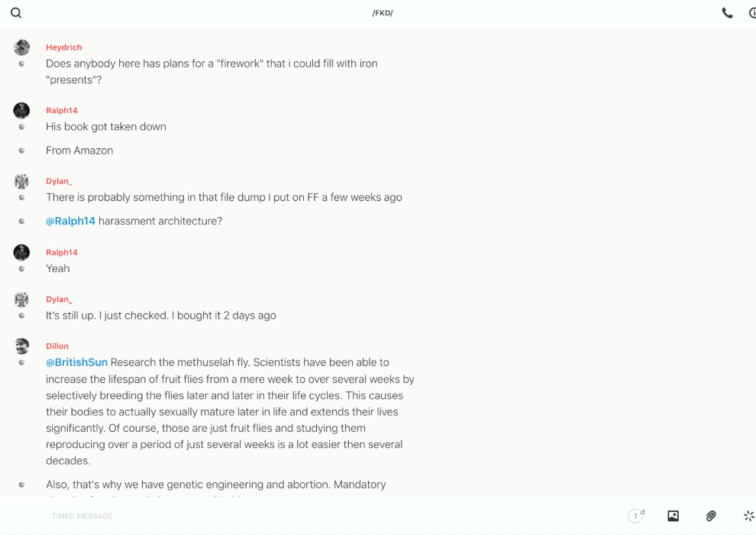
Task: Click the Dylan_ name above "It's still up"
Action: tap(59, 299)
